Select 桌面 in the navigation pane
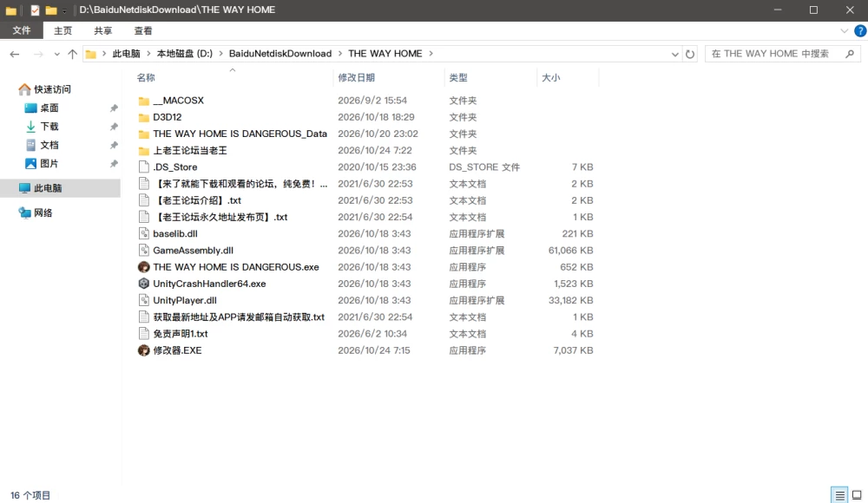 coord(49,108)
